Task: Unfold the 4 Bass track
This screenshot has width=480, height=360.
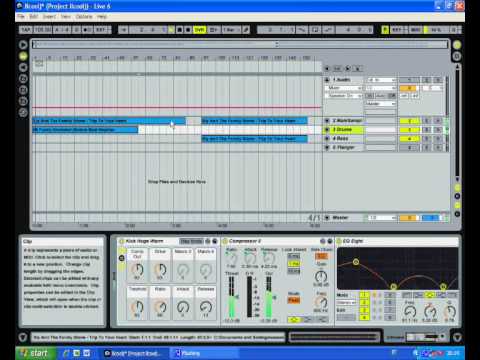Action: (x=327, y=138)
